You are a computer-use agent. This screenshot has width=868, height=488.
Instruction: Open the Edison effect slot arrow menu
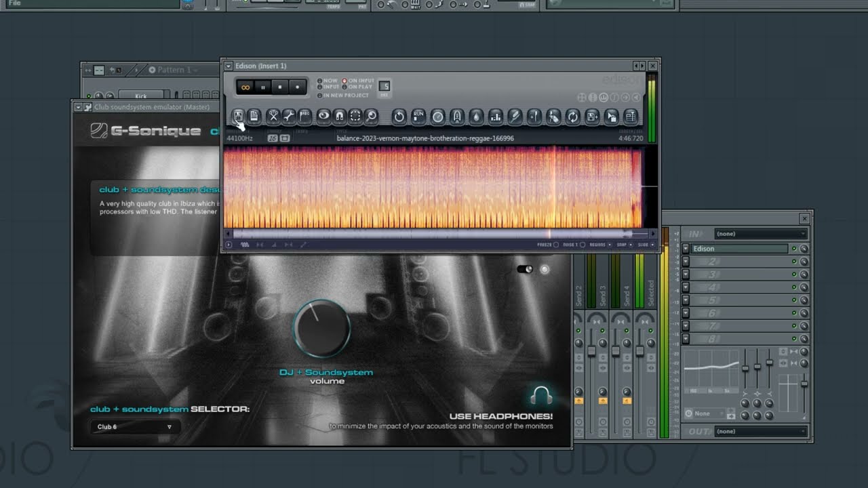pos(686,249)
